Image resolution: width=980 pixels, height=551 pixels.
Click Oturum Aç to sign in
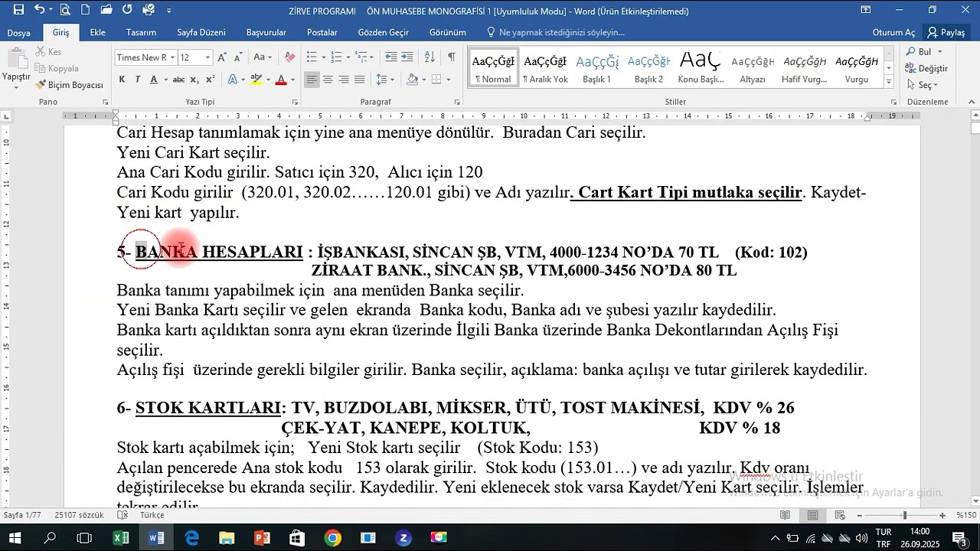(x=893, y=33)
